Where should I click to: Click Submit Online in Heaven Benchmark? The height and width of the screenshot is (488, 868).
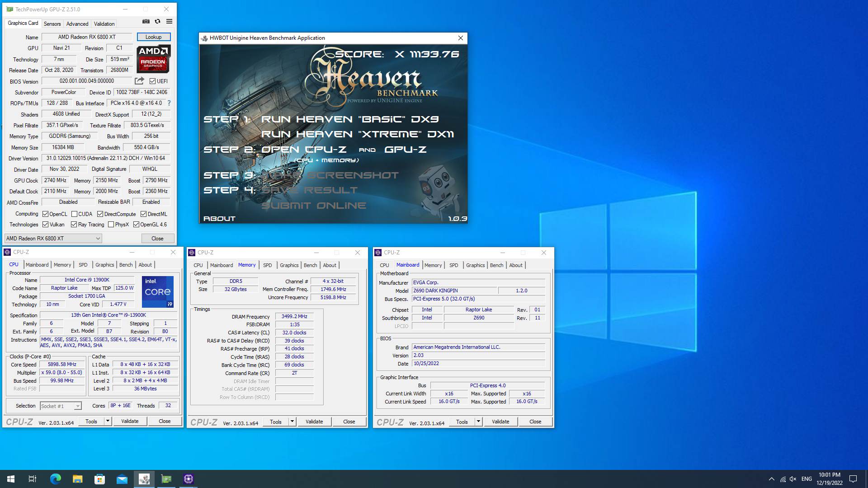[x=314, y=206]
